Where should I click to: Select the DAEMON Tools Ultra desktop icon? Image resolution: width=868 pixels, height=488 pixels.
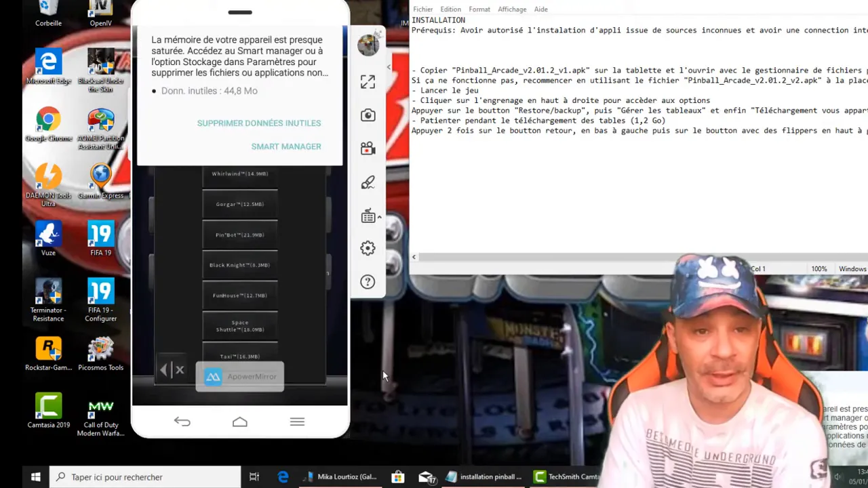click(48, 186)
